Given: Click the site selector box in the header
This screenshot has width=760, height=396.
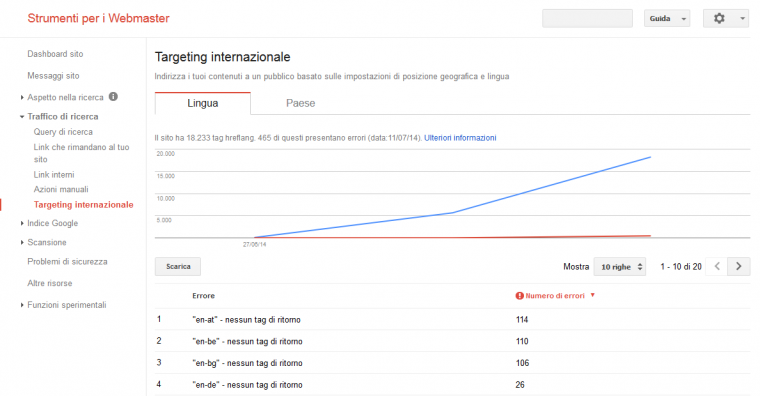Looking at the screenshot, I should (587, 18).
